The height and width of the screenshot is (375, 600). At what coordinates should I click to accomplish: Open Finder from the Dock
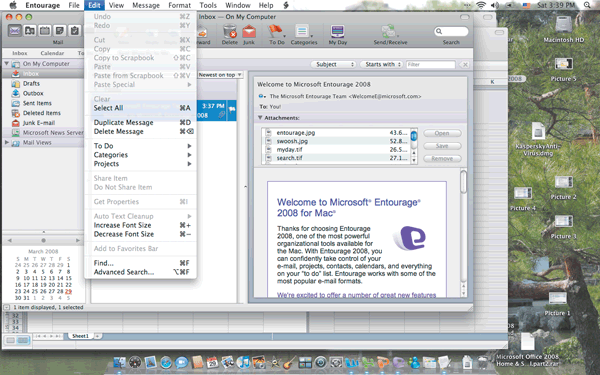point(119,362)
